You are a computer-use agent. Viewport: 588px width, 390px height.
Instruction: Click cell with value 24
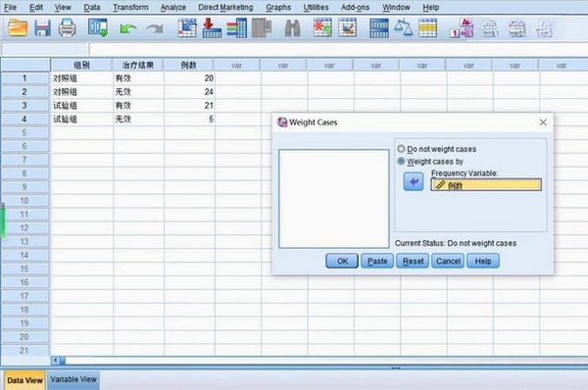click(189, 92)
